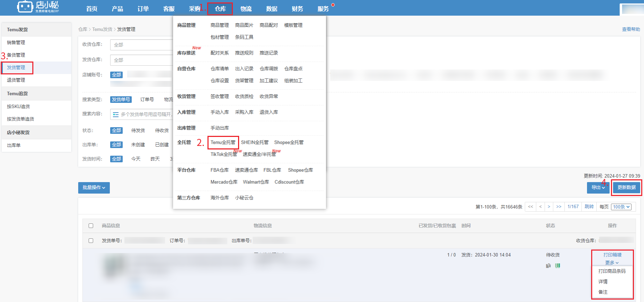
Task: Click the 更新数据 button
Action: coord(627,188)
